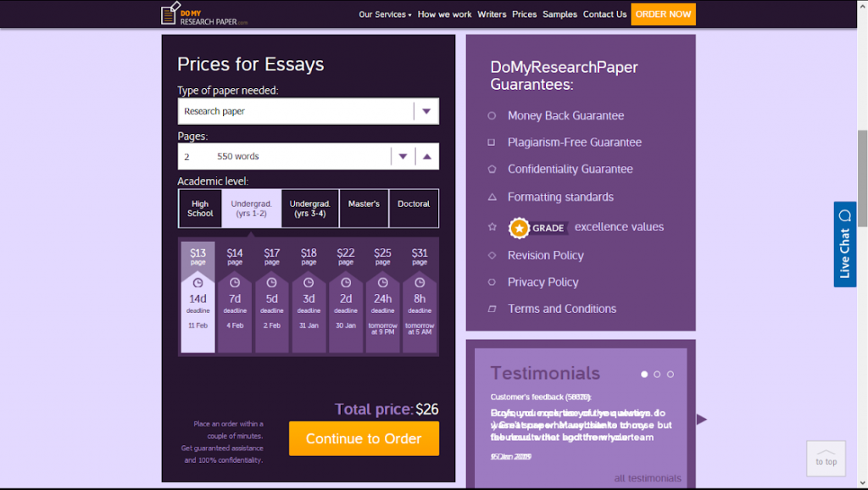Screen dimensions: 868x490
Task: Click the ORDER NOW button
Action: click(663, 14)
